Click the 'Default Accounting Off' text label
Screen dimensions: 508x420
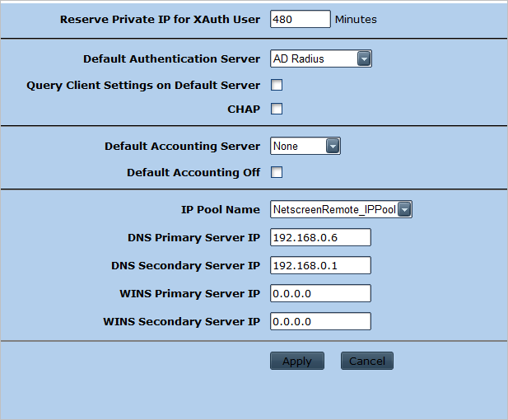[193, 172]
